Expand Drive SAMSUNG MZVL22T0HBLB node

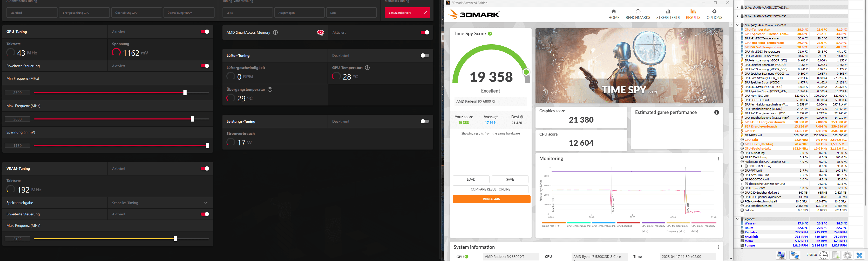737,8
